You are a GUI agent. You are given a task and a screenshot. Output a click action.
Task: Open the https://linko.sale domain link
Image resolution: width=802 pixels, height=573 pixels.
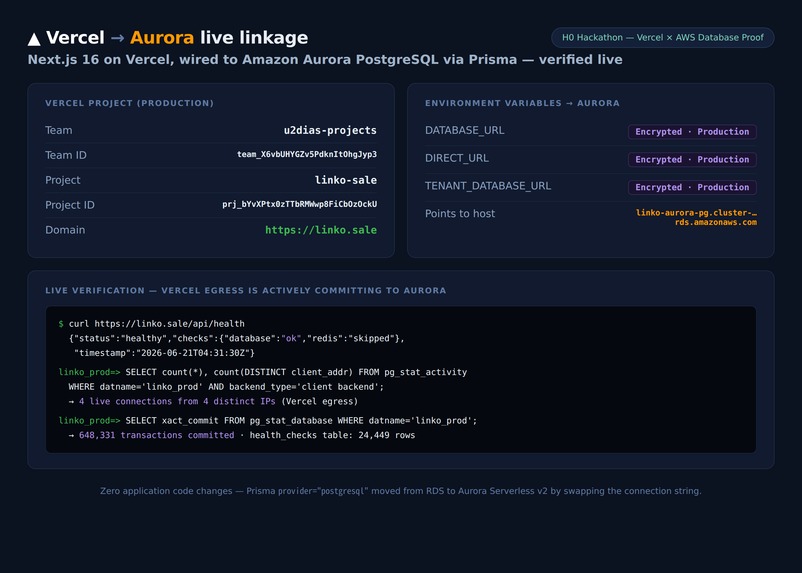coord(321,230)
